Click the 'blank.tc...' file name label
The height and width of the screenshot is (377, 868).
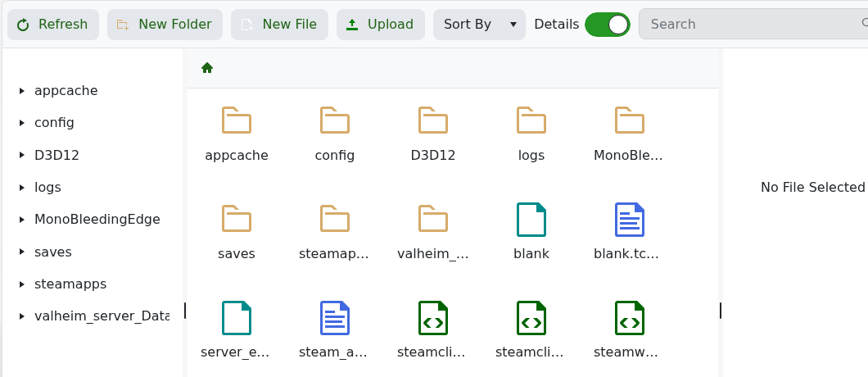pos(626,253)
